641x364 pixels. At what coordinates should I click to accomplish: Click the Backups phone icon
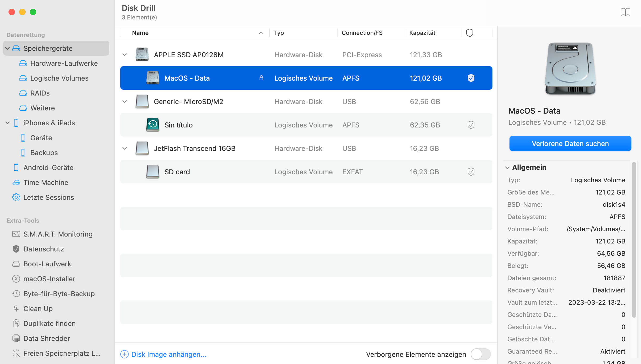click(x=23, y=153)
